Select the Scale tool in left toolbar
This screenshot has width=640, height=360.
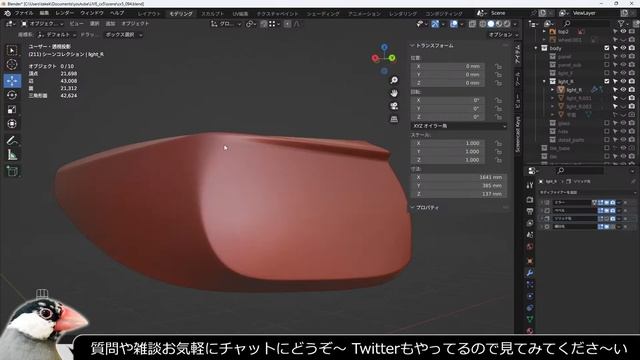coord(12,109)
